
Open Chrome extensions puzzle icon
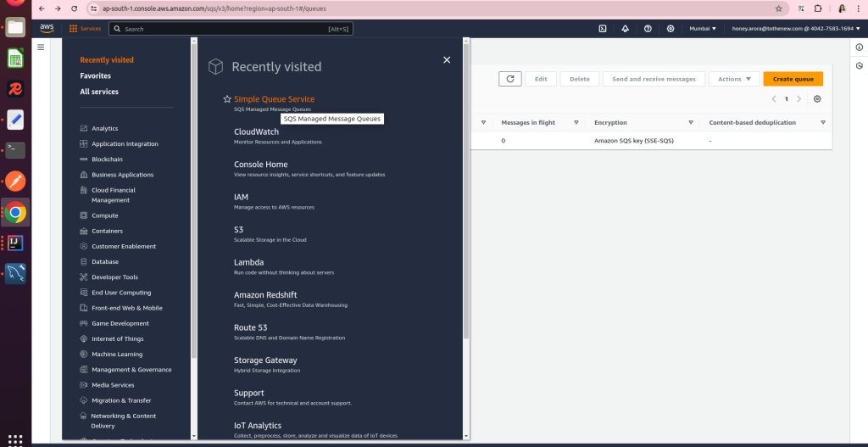818,8
